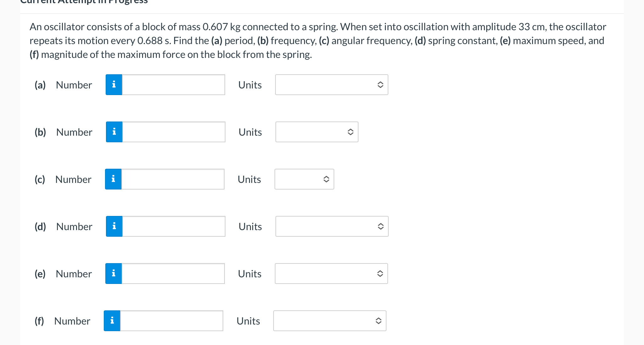The width and height of the screenshot is (644, 345).
Task: Click the info icon for part (e)
Action: 114,274
